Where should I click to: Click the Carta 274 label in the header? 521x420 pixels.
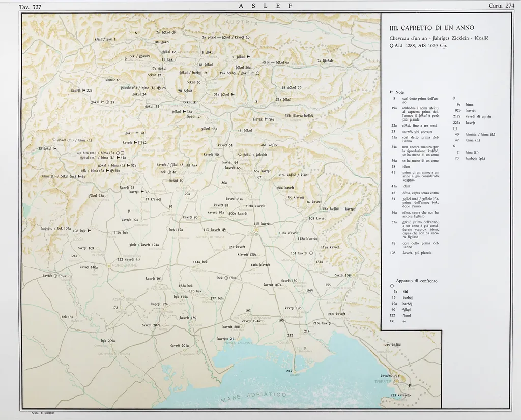501,6
